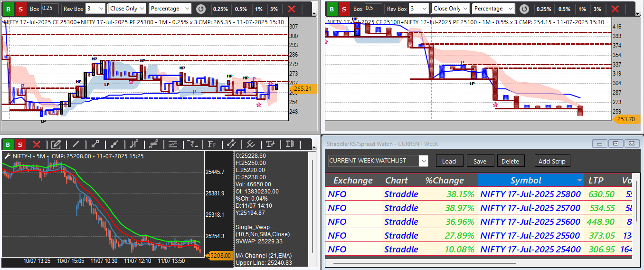Image resolution: width=644 pixels, height=270 pixels.
Task: Select the Fibonacci retracement lines tool
Action: click(153, 145)
